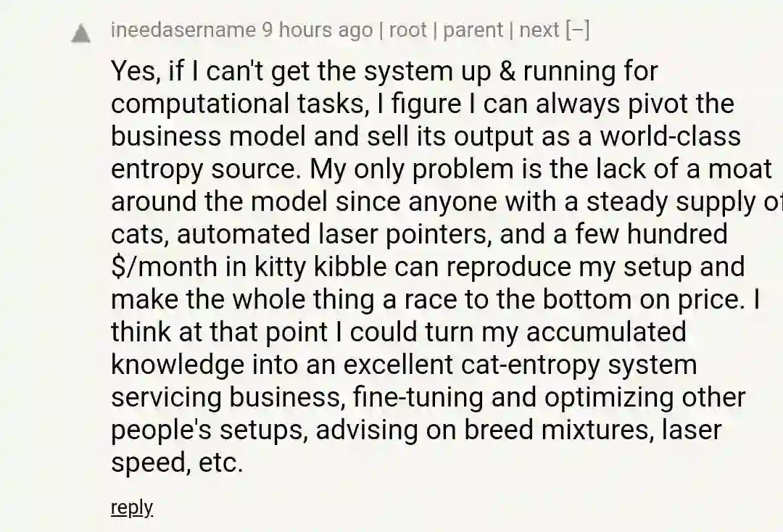Upvote the comment by ineedasername
This screenshot has height=532, width=783.
[81, 33]
